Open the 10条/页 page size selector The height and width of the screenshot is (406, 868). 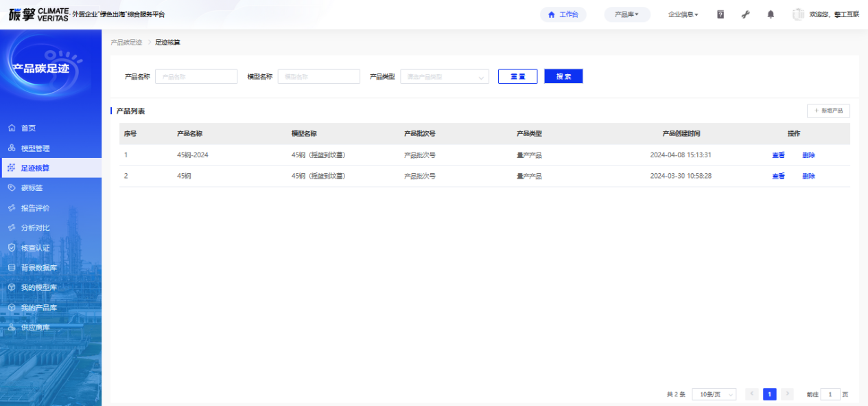[714, 394]
